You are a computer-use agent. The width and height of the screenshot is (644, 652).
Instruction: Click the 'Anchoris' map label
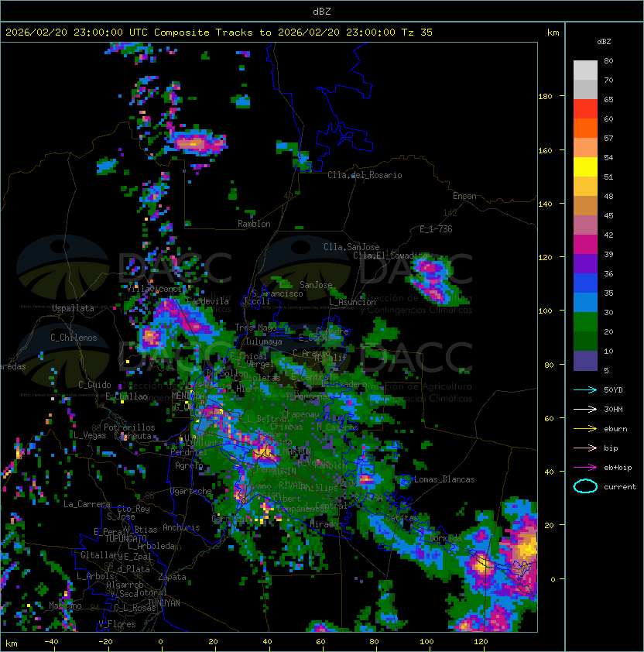(181, 527)
